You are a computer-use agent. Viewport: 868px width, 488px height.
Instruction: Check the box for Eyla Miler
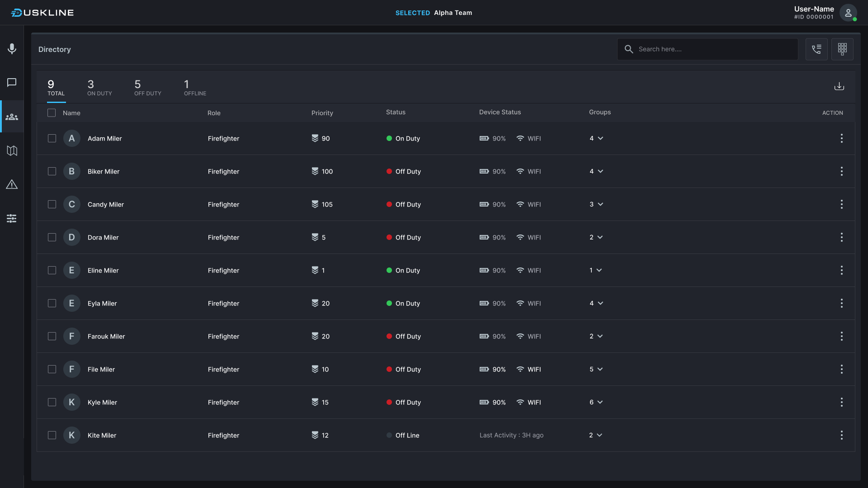coord(52,303)
